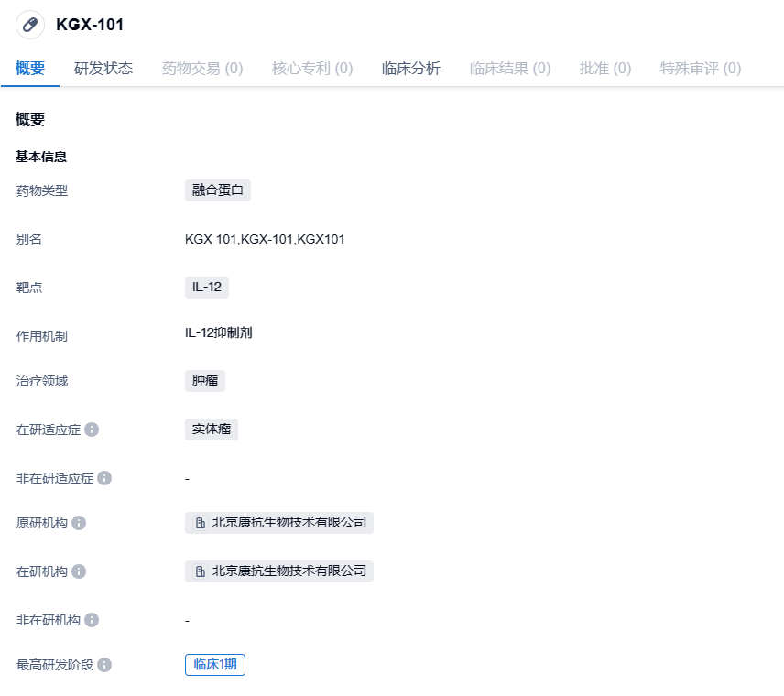Open the 药物交易 (0) tab
The height and width of the screenshot is (696, 784).
pos(201,68)
